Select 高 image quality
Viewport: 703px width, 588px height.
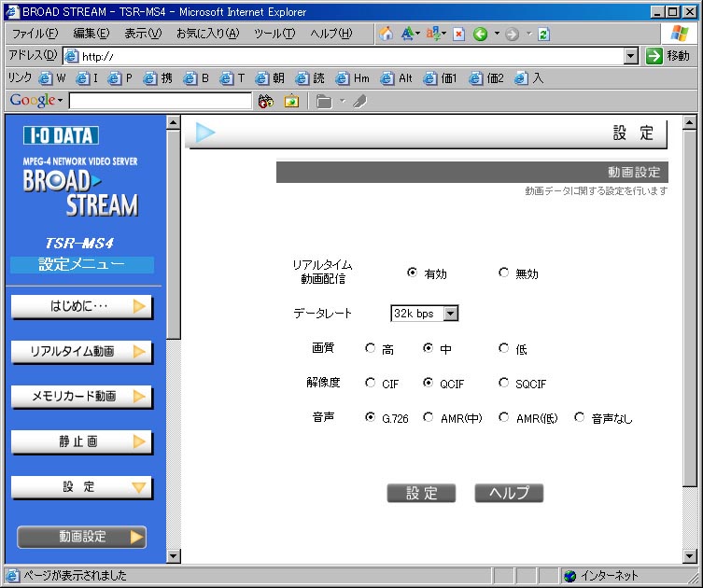point(370,348)
